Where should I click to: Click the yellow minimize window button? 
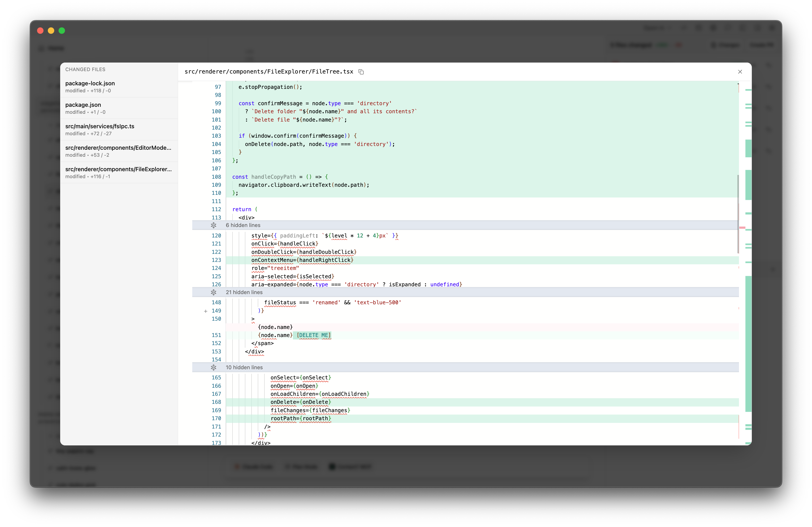51,31
